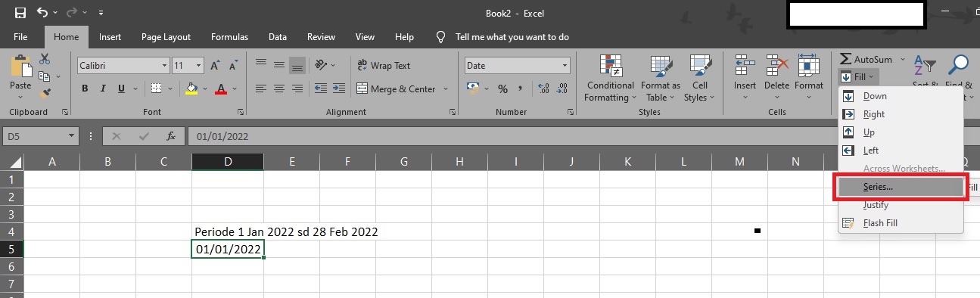Choose Justify in Fill menu
This screenshot has height=298, width=980.
click(x=901, y=205)
